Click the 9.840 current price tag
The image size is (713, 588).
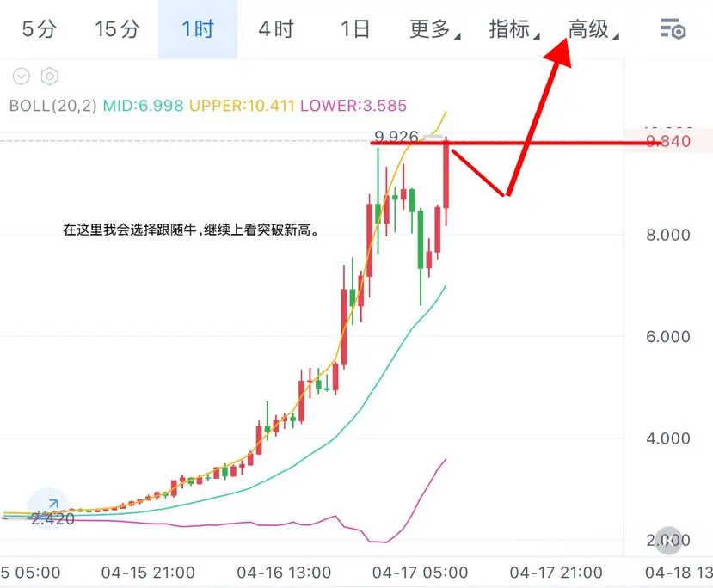[668, 141]
